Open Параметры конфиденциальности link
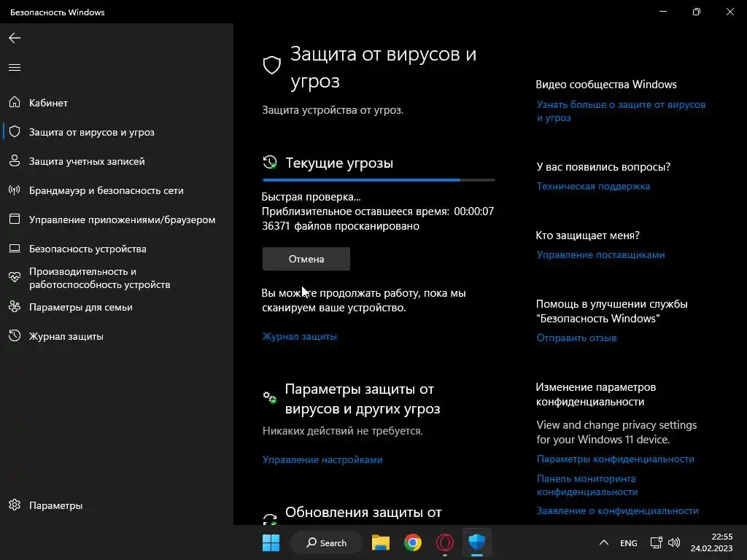Screen dimensions: 747x560 pyautogui.click(x=616, y=459)
